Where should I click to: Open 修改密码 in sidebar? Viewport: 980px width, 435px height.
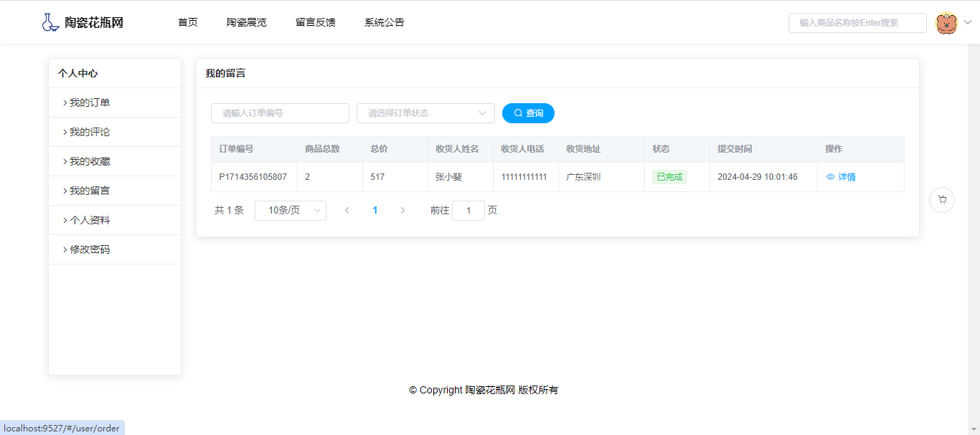coord(90,249)
